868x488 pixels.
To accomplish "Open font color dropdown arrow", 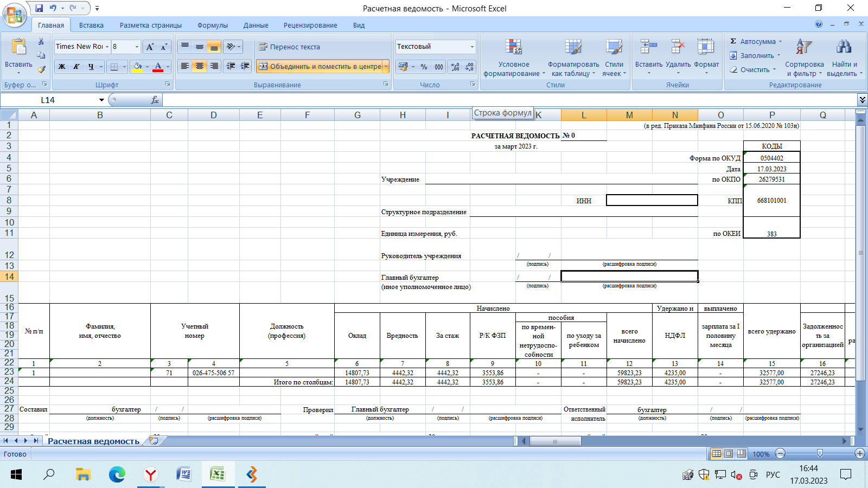I will click(x=168, y=67).
